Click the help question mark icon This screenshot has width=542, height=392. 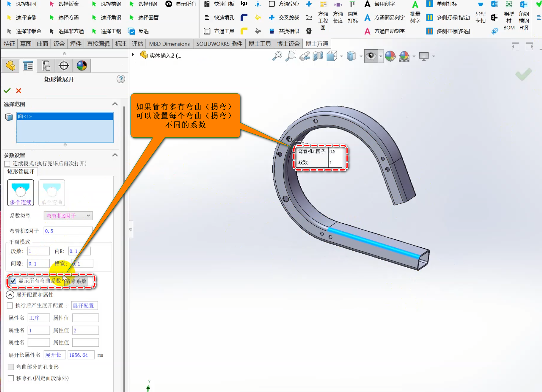[121, 79]
